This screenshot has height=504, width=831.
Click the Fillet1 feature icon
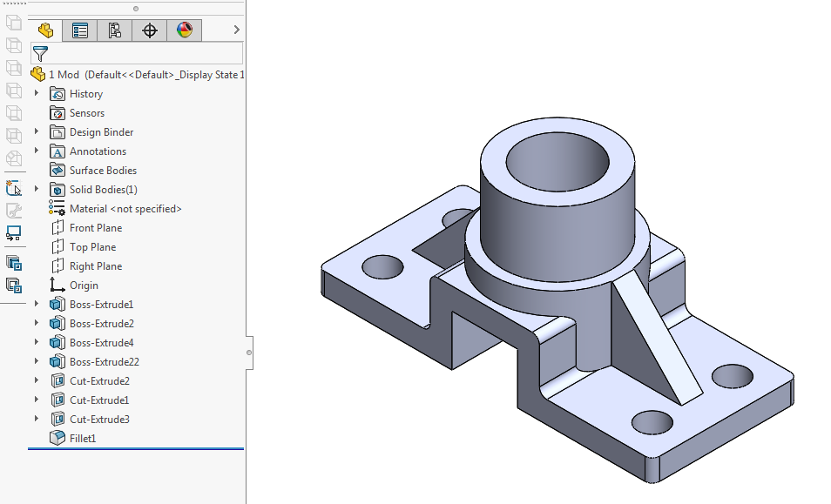tap(57, 438)
